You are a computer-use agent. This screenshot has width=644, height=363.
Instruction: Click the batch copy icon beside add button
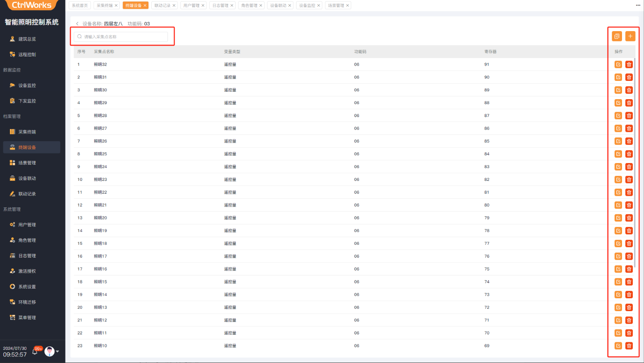point(617,37)
